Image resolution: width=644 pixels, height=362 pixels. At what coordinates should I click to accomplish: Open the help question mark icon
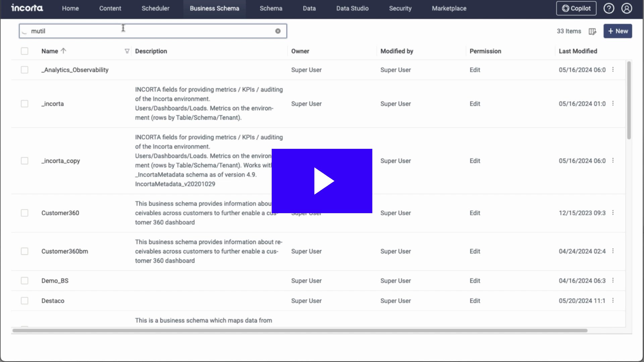609,8
